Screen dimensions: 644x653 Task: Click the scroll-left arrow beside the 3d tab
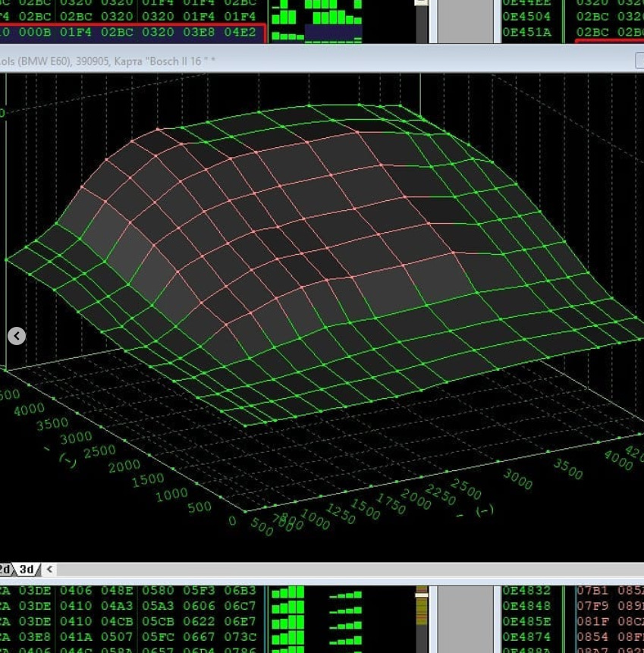49,569
